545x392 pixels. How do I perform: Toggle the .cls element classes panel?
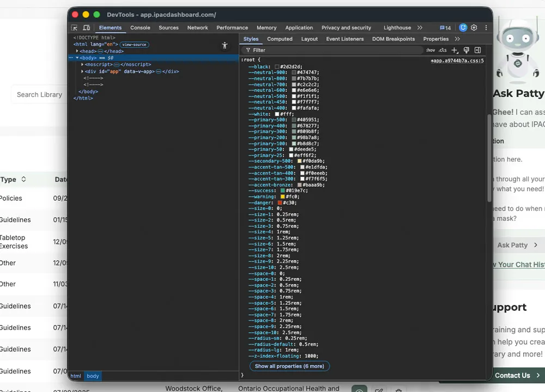pyautogui.click(x=443, y=50)
